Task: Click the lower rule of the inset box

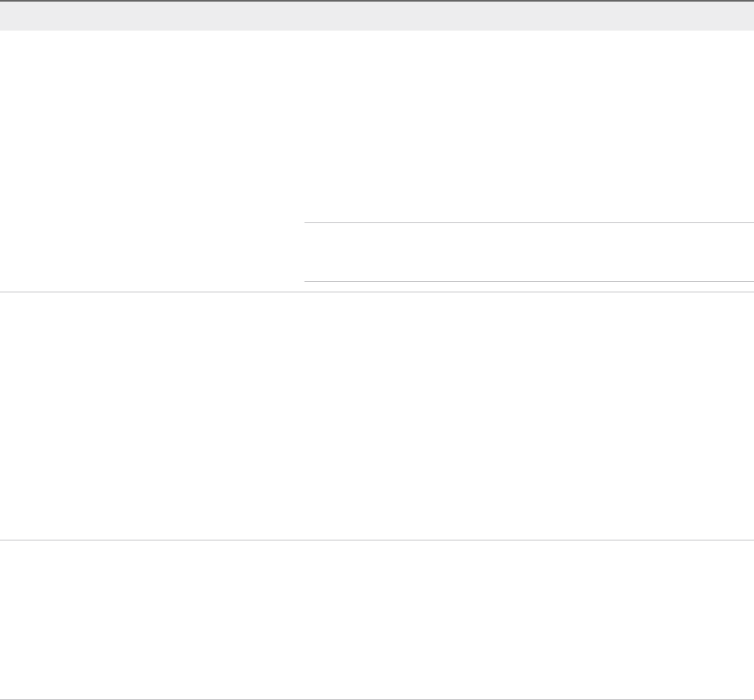Action: click(528, 281)
